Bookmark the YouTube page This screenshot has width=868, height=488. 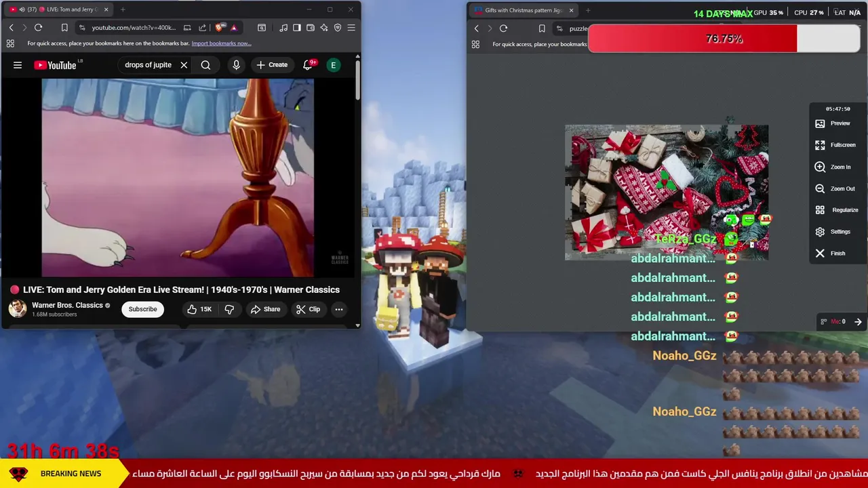point(64,28)
